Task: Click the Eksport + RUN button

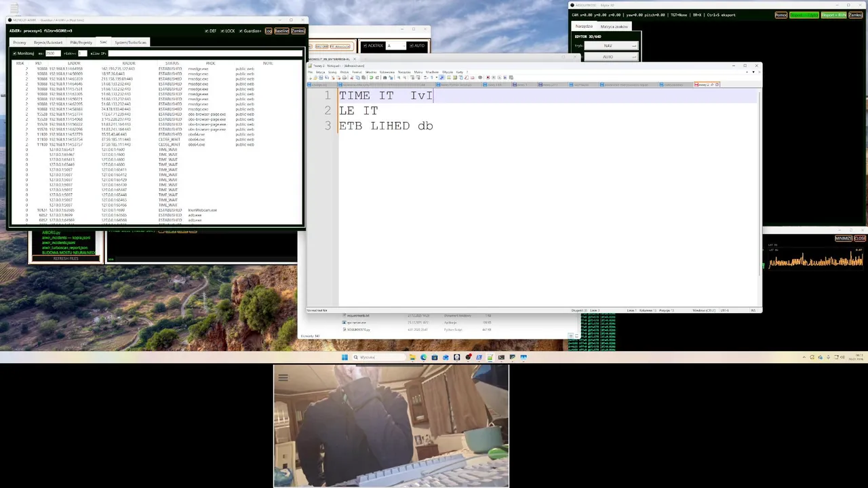Action: [x=833, y=15]
